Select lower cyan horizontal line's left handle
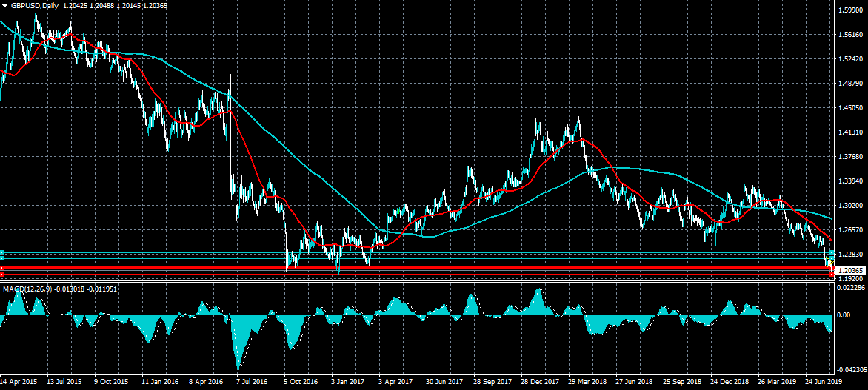 click(2, 258)
